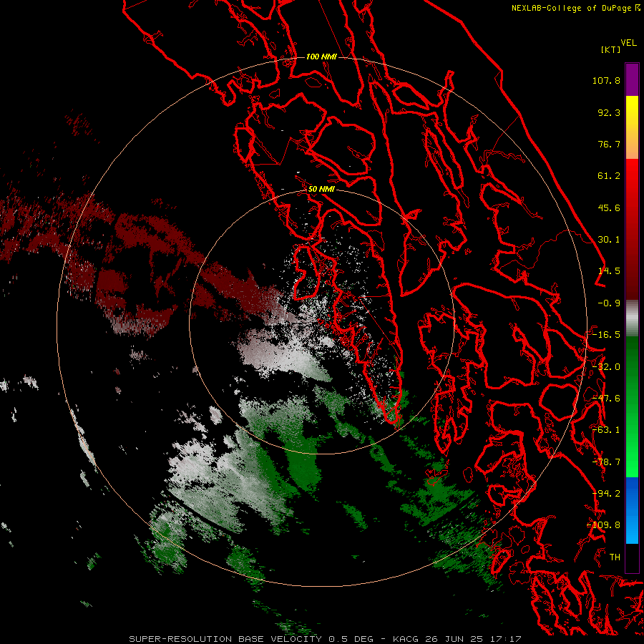Screen dimensions: 644x644
Task: Click the VEL legend title
Action: [628, 43]
